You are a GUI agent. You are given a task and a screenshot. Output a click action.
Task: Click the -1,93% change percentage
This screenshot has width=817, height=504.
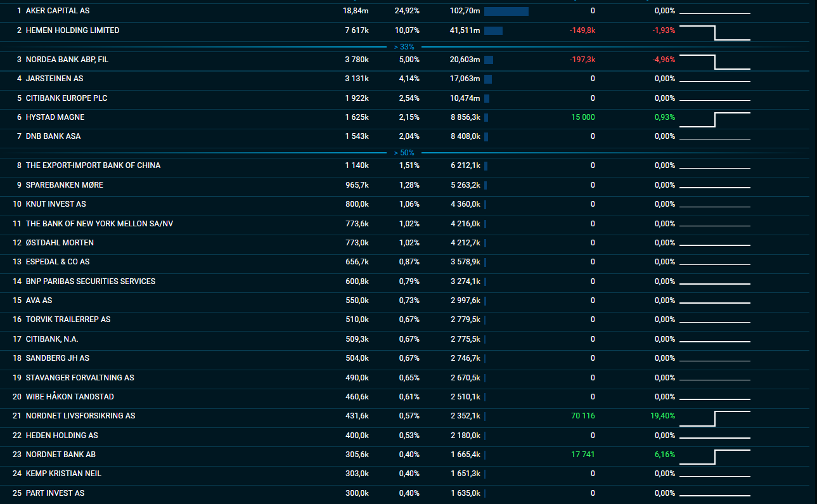664,30
